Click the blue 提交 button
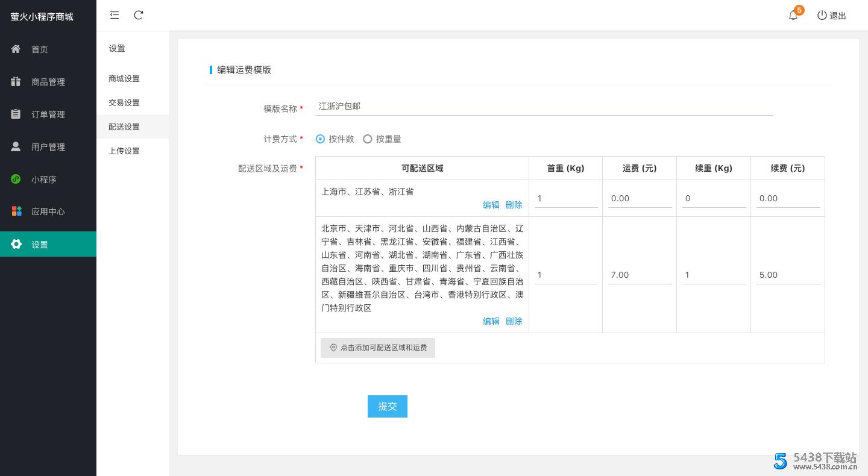This screenshot has width=868, height=476. [x=387, y=406]
